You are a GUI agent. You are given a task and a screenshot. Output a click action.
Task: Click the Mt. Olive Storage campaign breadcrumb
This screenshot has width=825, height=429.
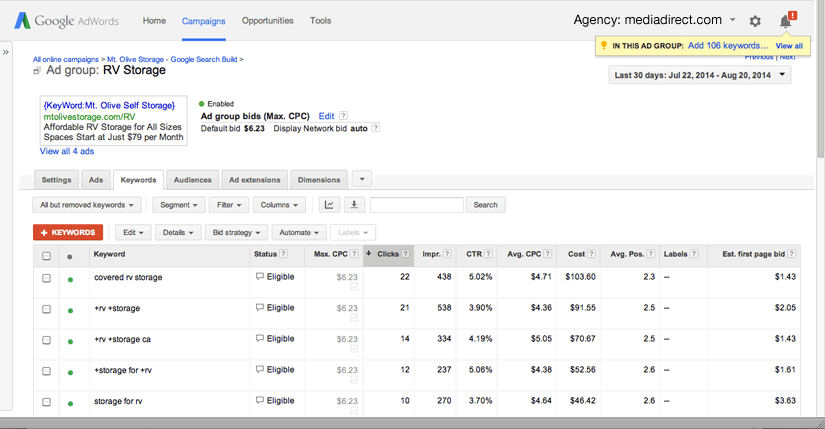pos(172,59)
